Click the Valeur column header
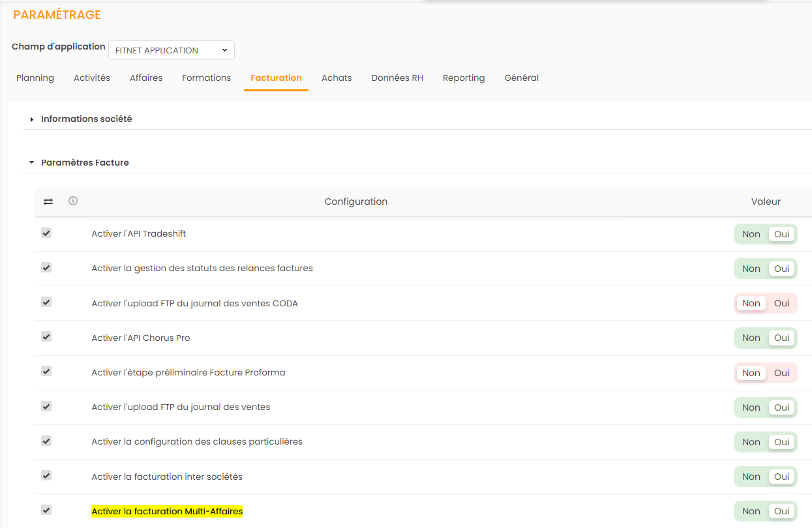The height and width of the screenshot is (528, 812). click(x=766, y=201)
